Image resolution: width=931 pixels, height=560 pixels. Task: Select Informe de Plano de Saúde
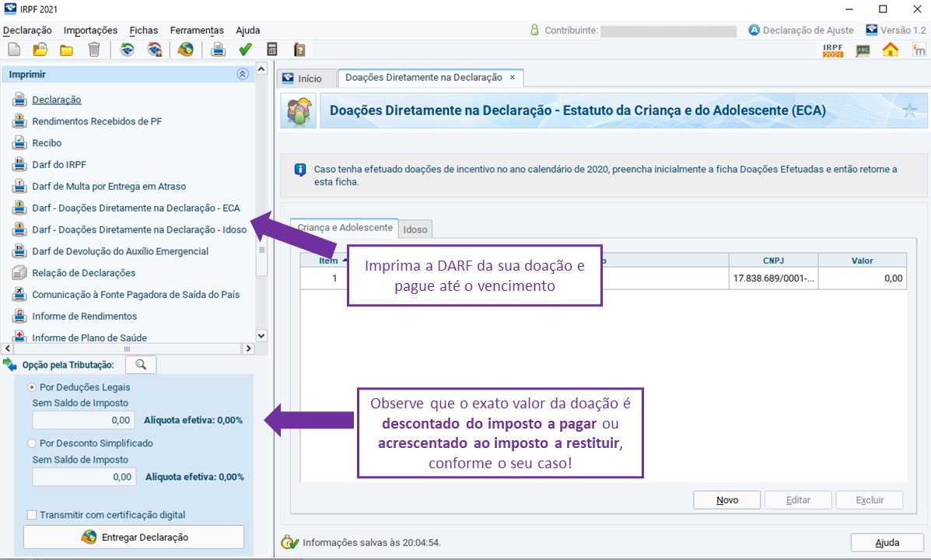[89, 338]
